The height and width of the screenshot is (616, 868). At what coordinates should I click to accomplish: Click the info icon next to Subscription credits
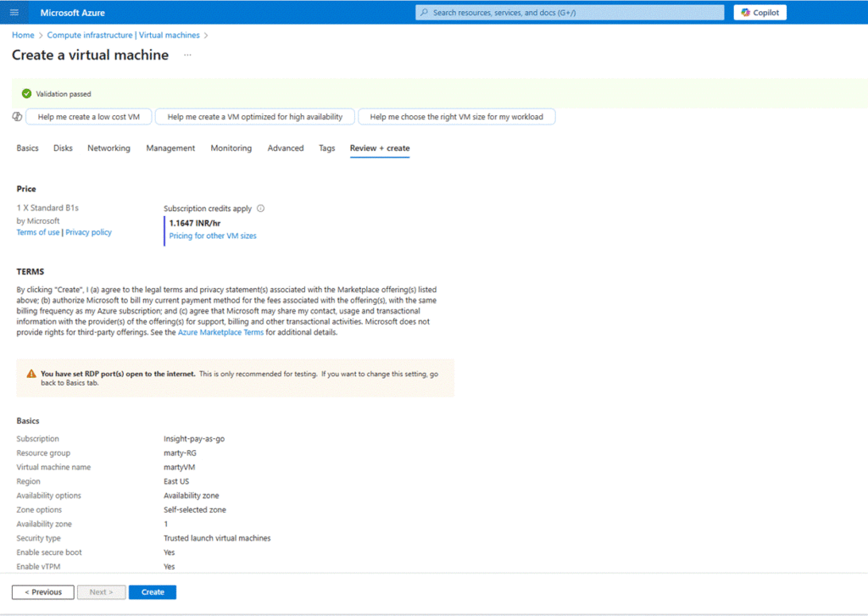pos(260,208)
